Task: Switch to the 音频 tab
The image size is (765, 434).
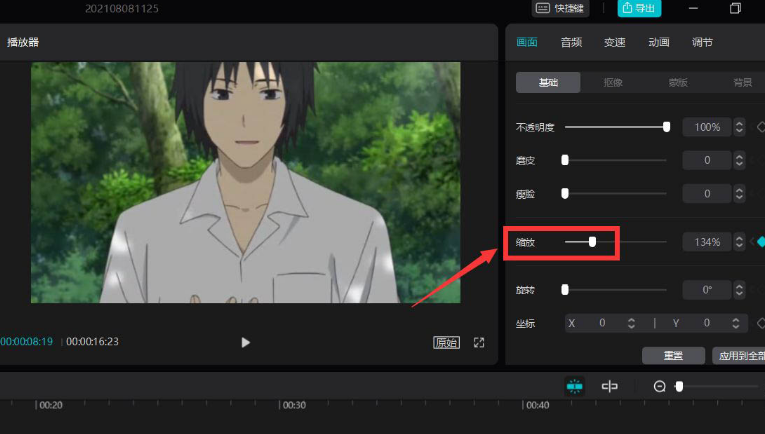Action: coord(571,42)
